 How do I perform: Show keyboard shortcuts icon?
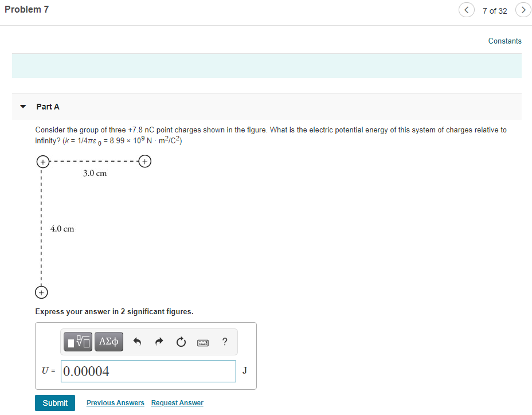pos(203,343)
